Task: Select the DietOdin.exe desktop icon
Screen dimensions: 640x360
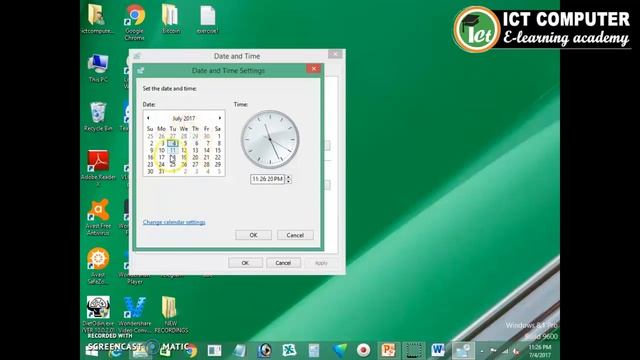Action: (x=98, y=314)
